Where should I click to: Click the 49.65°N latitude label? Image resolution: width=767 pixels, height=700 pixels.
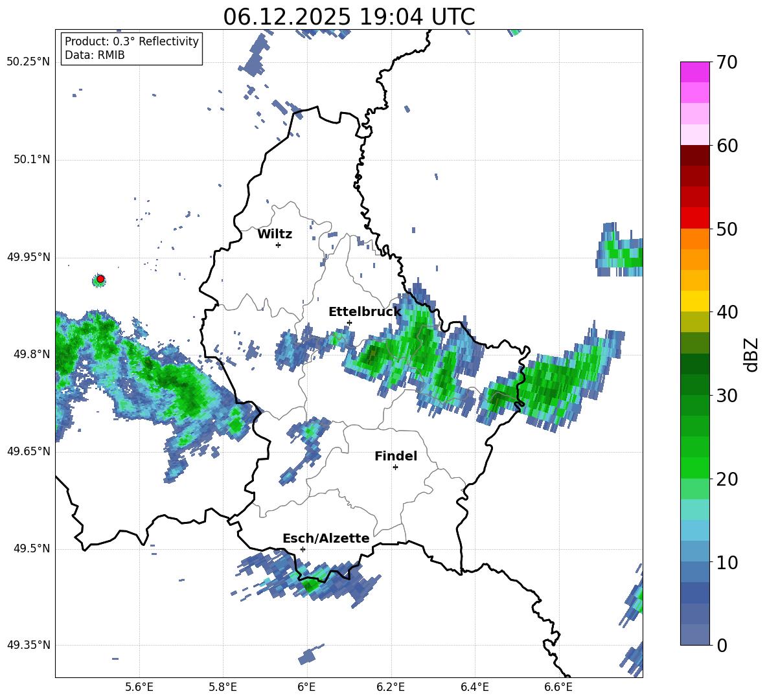tap(29, 451)
